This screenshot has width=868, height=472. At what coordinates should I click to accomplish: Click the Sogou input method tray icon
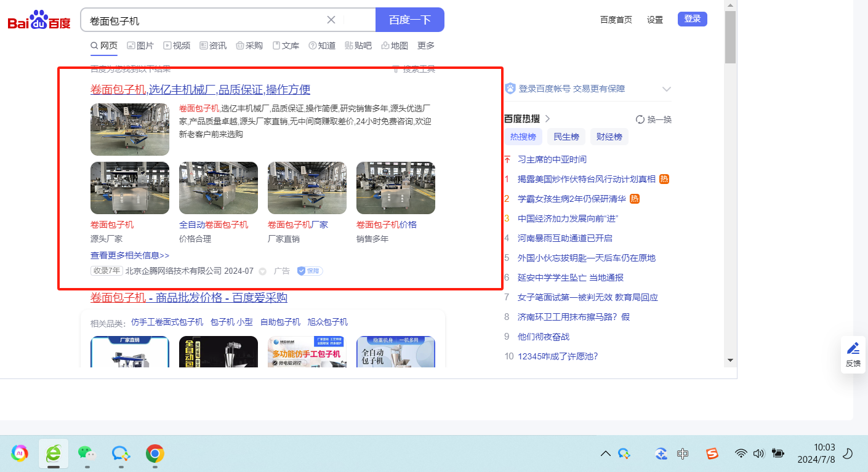712,454
